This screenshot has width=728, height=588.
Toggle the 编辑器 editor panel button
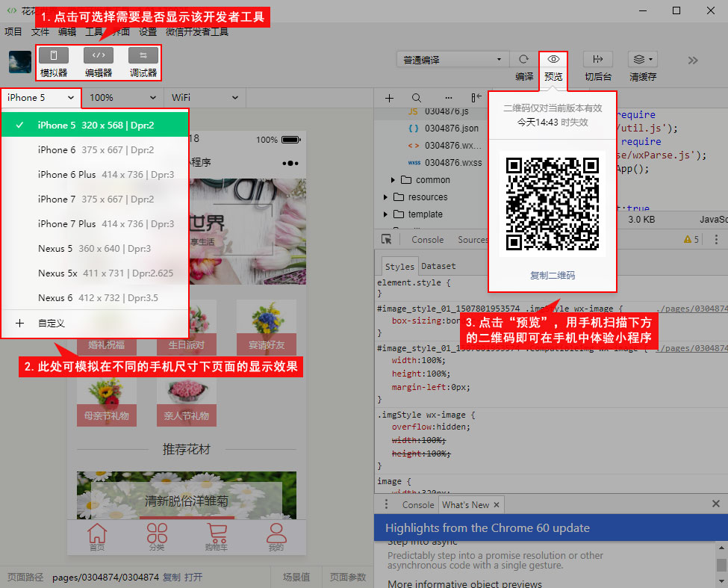99,56
